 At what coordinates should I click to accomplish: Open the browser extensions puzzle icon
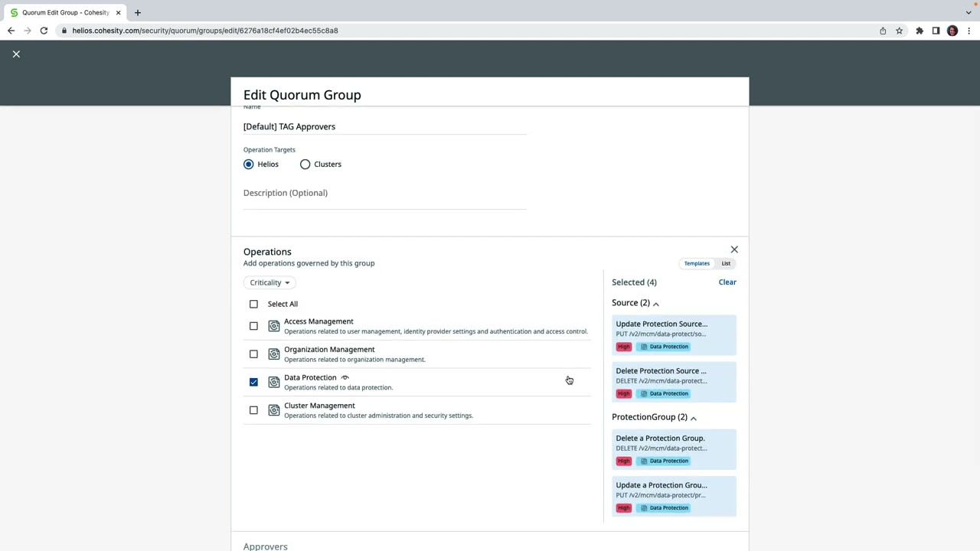point(920,31)
